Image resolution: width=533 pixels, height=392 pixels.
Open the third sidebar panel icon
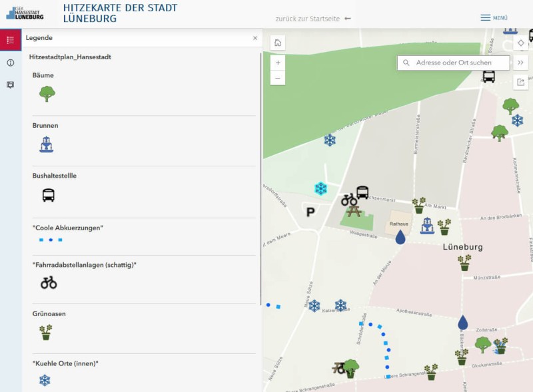pyautogui.click(x=10, y=85)
